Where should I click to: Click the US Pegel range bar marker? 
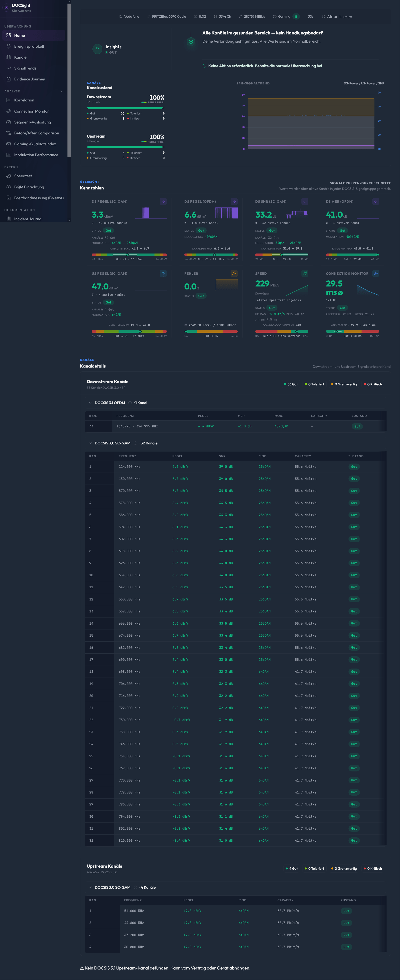click(140, 331)
